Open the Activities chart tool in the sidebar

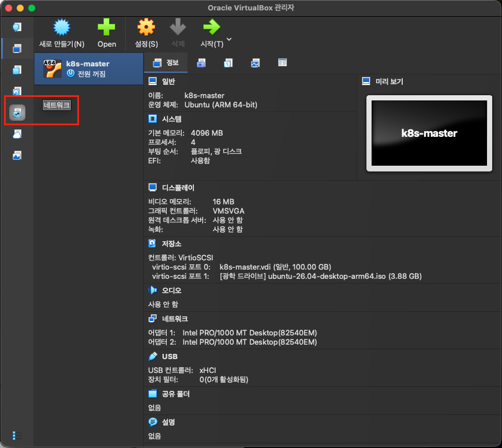point(17,156)
